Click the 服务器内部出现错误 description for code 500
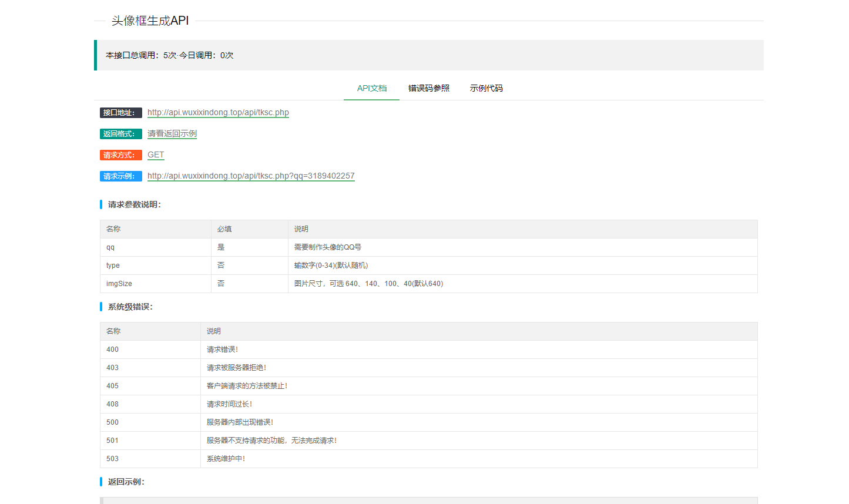The image size is (849, 504). [240, 422]
